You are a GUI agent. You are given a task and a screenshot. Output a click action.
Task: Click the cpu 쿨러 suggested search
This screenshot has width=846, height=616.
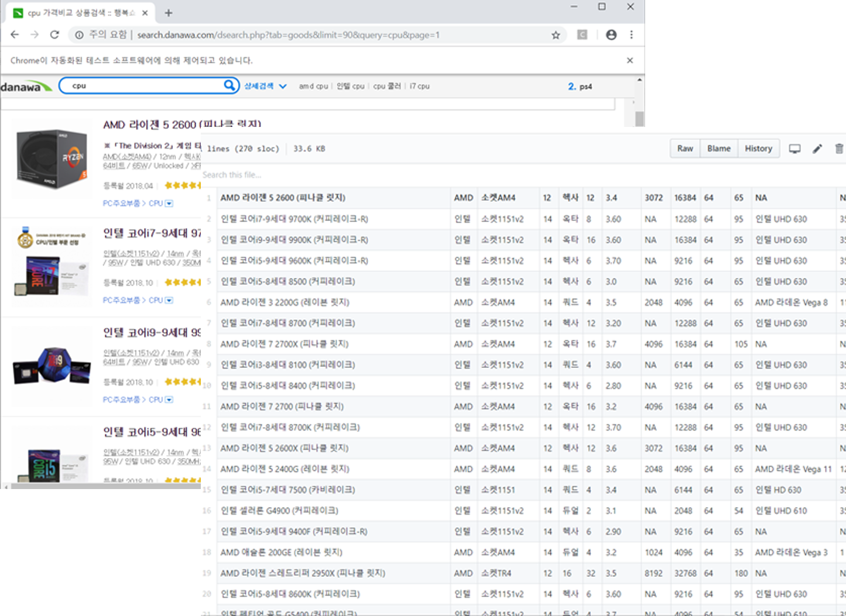click(x=387, y=86)
